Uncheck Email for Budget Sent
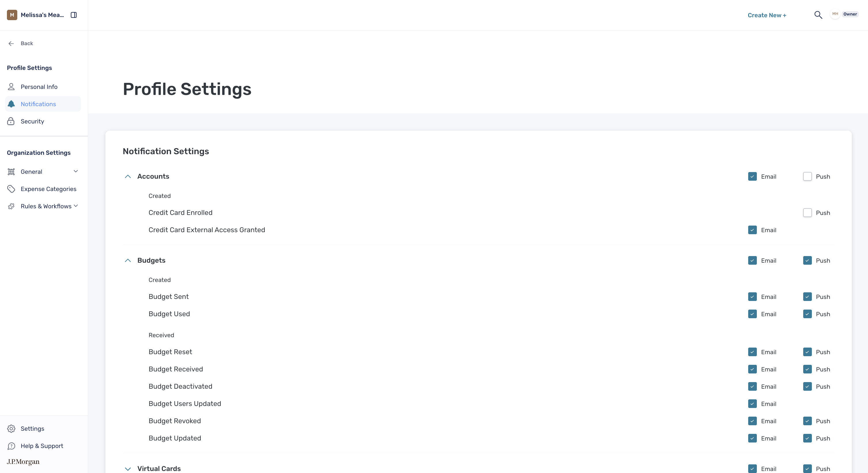The height and width of the screenshot is (473, 868). click(x=753, y=297)
